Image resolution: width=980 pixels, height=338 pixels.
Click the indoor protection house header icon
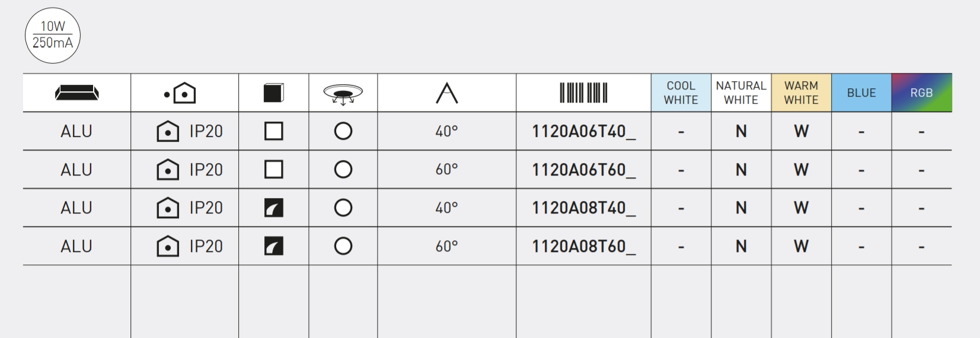[x=181, y=93]
